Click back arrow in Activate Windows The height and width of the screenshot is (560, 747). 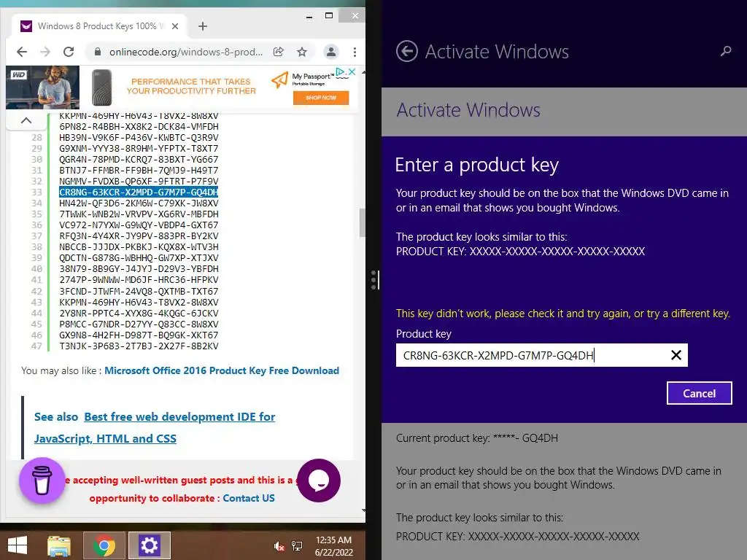pyautogui.click(x=407, y=52)
